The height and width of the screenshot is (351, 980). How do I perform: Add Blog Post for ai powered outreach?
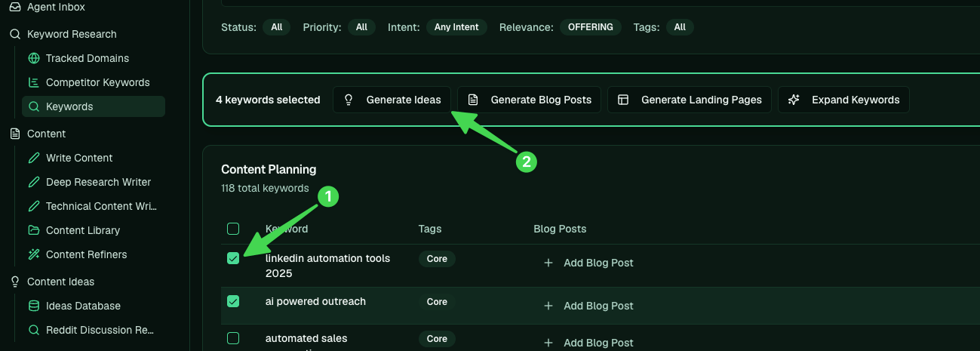[x=588, y=306]
